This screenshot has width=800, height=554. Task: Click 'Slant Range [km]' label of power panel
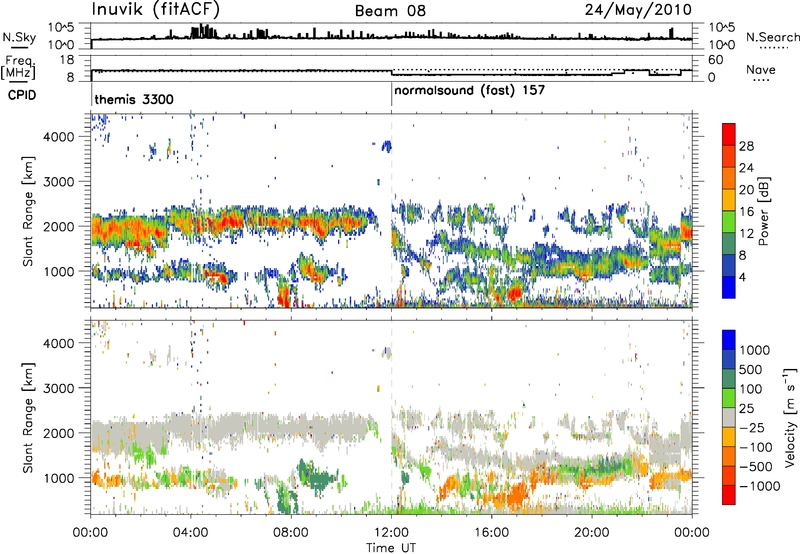[29, 211]
